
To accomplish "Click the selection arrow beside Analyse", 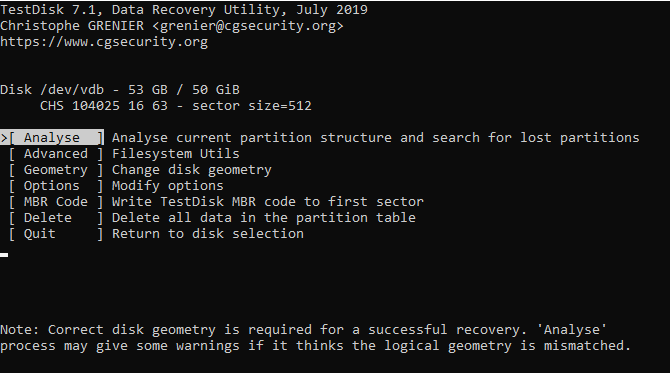I will [x=4, y=138].
